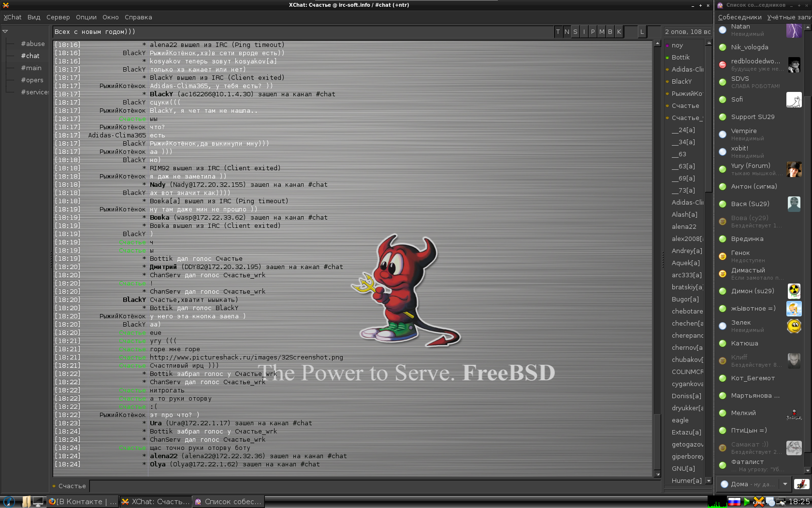Select eagle in the channel user list
Viewport: 812px width, 508px height.
pyautogui.click(x=680, y=420)
